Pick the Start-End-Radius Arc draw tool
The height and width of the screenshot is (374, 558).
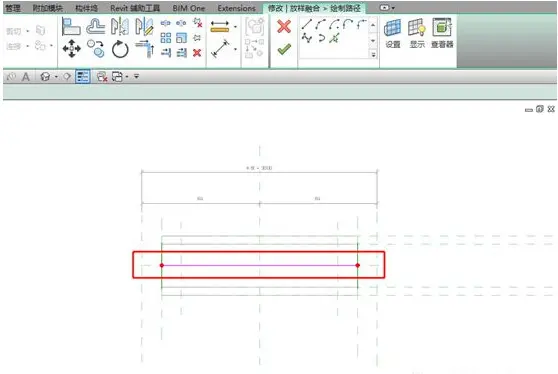321,24
